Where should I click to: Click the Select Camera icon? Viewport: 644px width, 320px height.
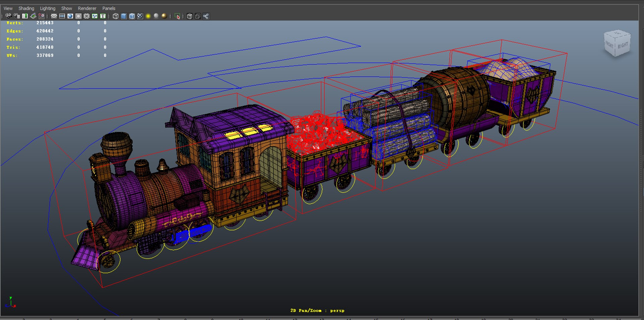tap(8, 16)
